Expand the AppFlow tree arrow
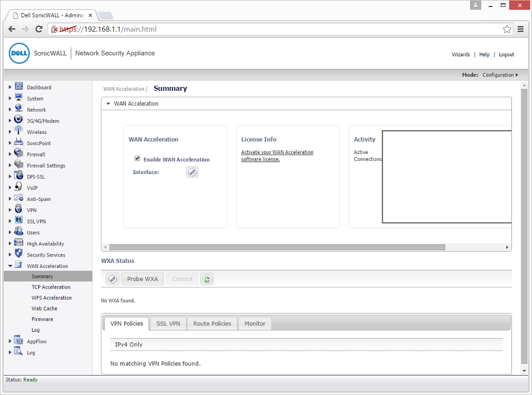 (10, 341)
